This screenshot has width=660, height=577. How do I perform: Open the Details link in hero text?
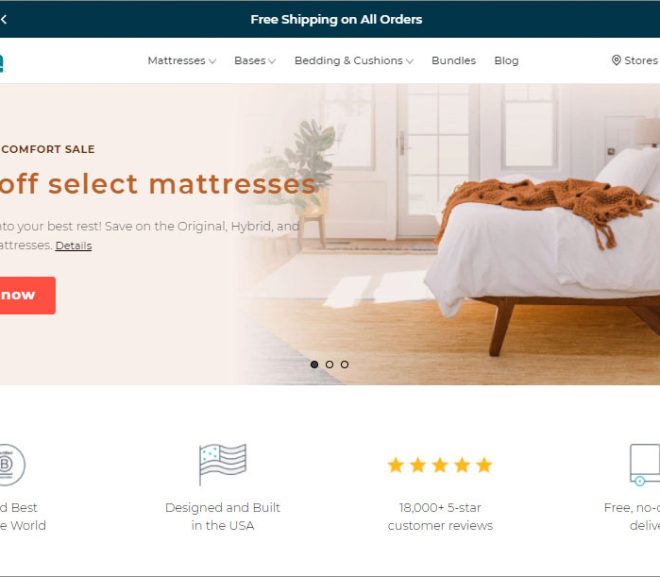(74, 245)
